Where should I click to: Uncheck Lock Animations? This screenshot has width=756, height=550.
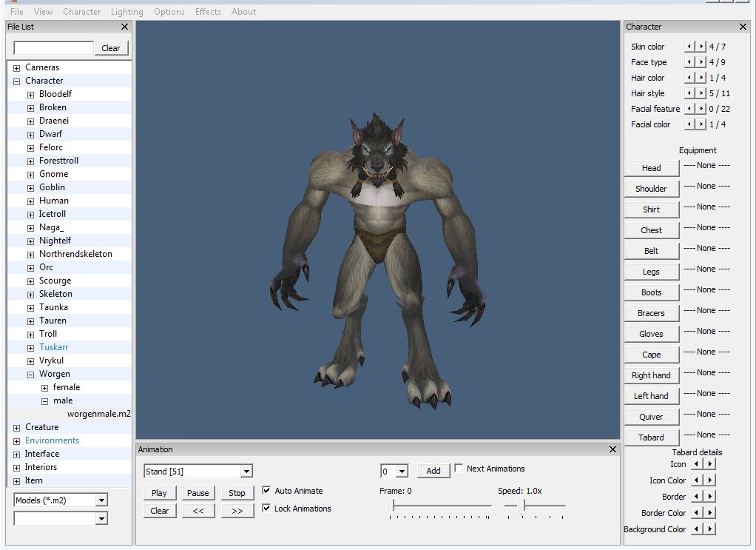click(267, 509)
